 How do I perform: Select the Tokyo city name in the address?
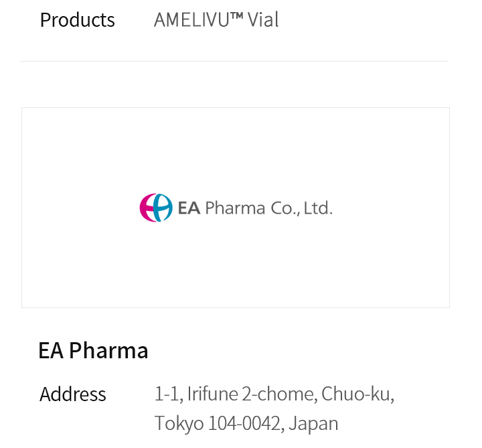click(x=179, y=423)
